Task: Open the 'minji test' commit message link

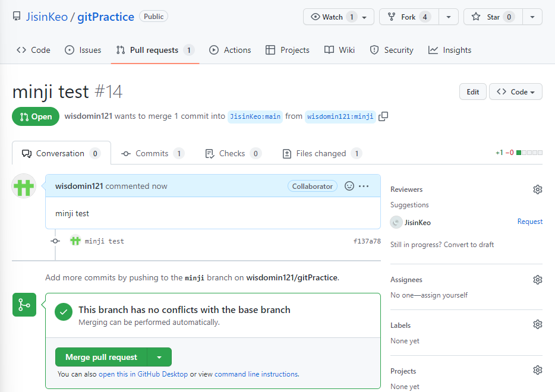Action: click(x=105, y=241)
